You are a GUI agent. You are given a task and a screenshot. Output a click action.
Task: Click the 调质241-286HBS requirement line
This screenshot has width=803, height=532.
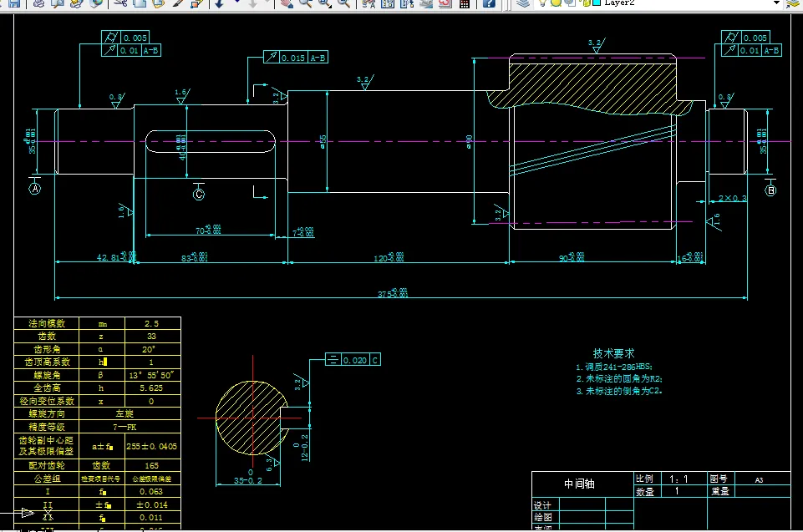point(614,367)
